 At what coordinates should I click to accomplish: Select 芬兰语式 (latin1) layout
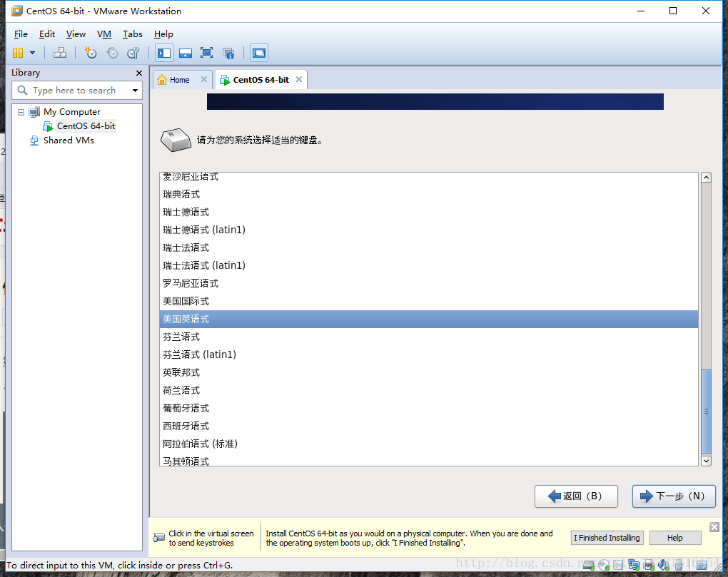(428, 354)
